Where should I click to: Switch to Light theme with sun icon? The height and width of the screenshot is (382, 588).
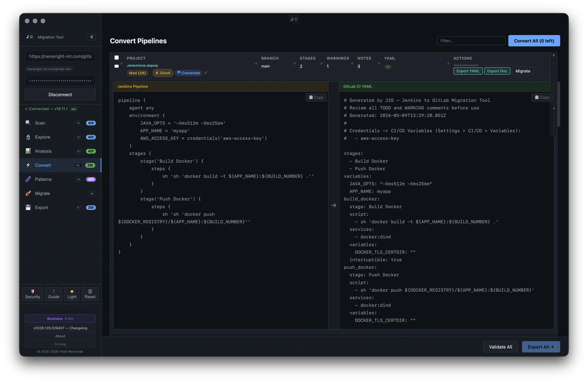click(72, 294)
